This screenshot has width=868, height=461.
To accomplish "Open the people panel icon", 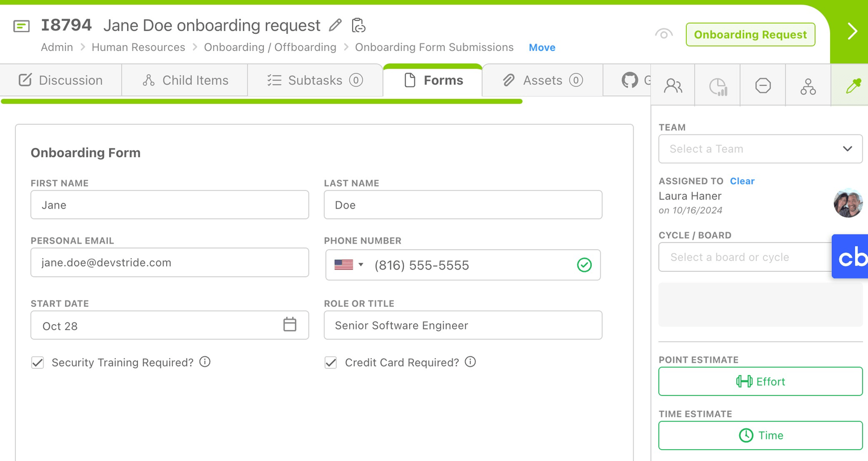I will click(672, 86).
